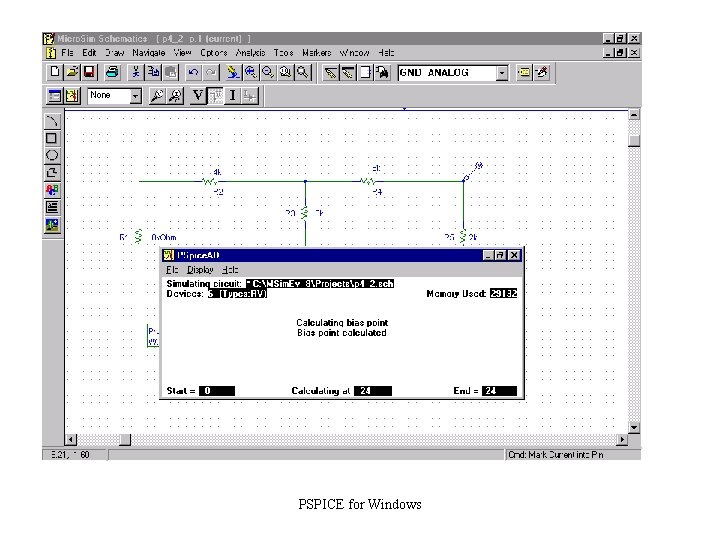Image resolution: width=720 pixels, height=540 pixels.
Task: Select the Draw Arc tool
Action: coord(52,121)
